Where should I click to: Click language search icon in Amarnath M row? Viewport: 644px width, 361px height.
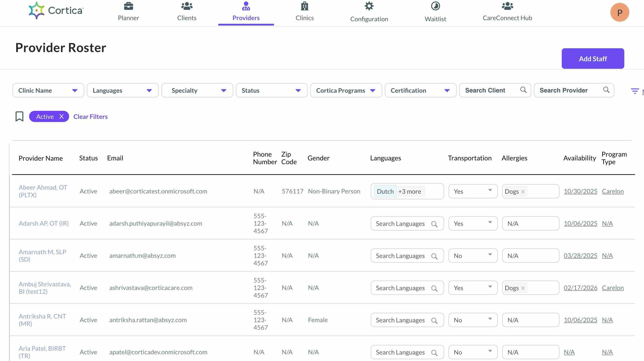[x=434, y=256]
